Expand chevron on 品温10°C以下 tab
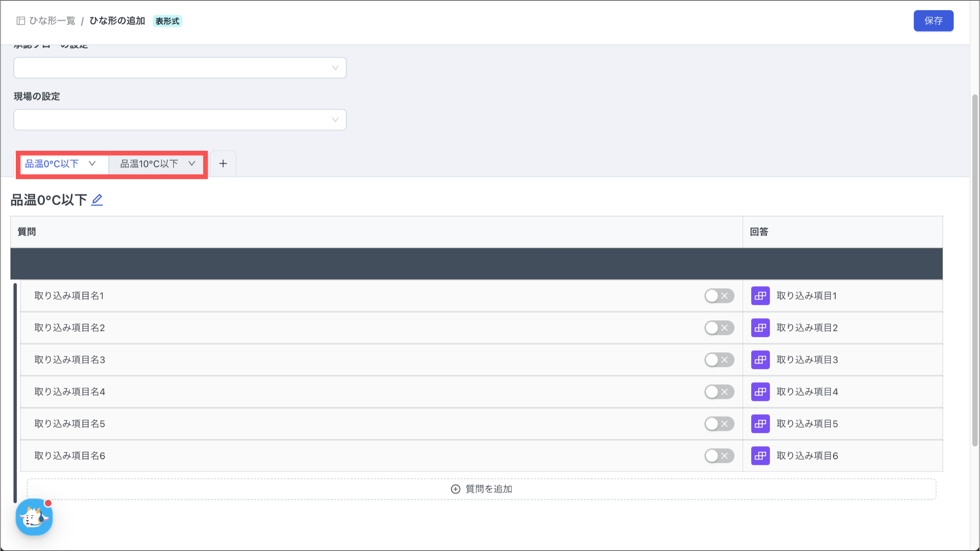Screen dimensions: 980x551 click(192, 164)
